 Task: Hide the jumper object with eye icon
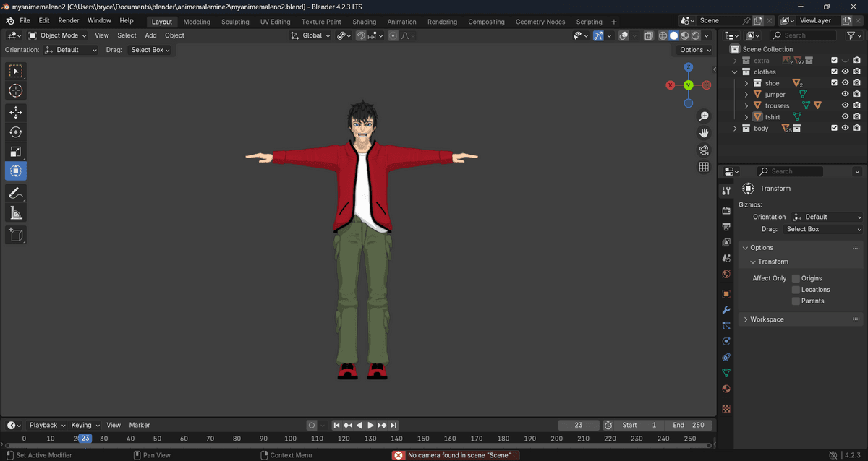point(845,94)
